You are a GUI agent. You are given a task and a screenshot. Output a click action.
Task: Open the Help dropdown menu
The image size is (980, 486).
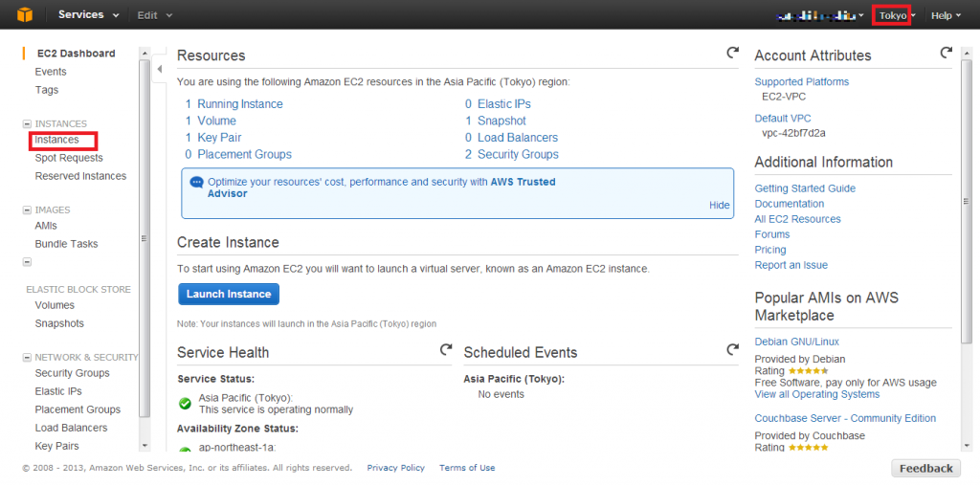(x=946, y=15)
